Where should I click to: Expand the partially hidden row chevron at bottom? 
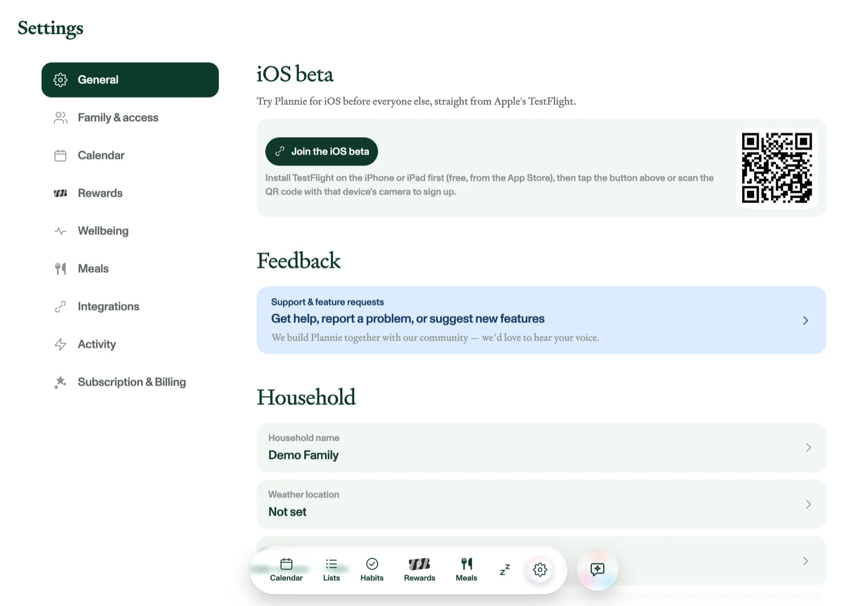click(x=806, y=561)
